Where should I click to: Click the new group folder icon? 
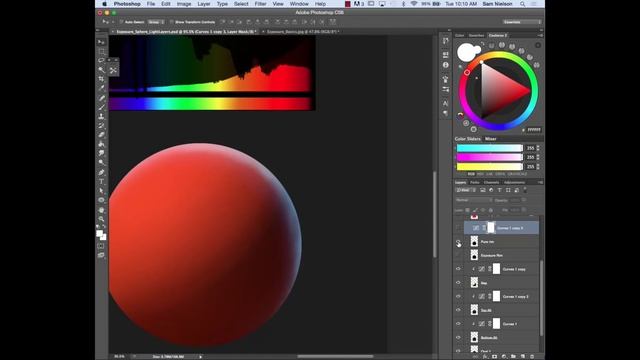coord(513,356)
